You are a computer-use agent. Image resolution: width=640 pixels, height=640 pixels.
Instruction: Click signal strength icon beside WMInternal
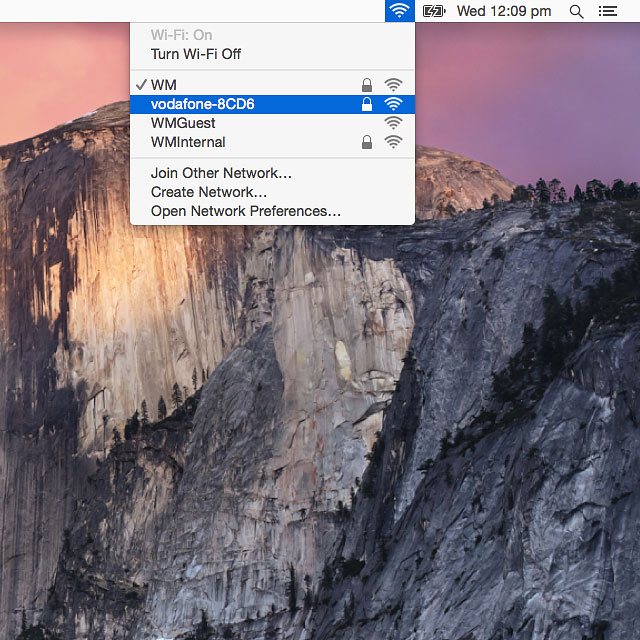(x=393, y=142)
